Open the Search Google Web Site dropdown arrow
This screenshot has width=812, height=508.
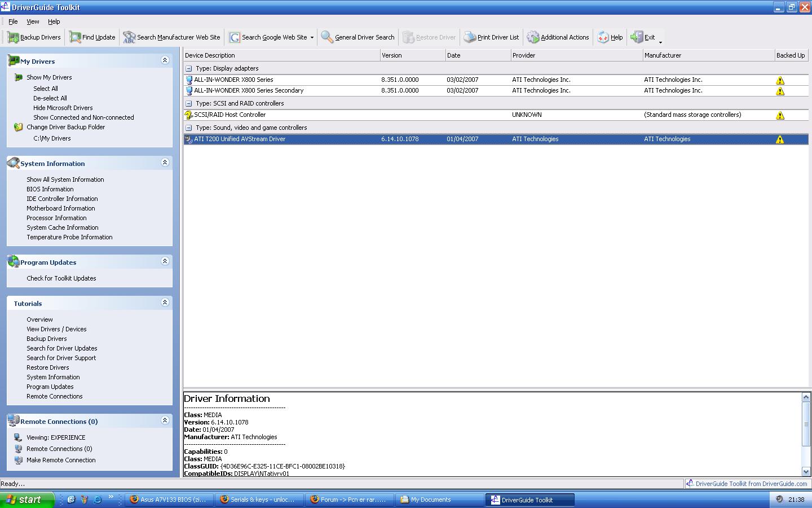click(312, 38)
